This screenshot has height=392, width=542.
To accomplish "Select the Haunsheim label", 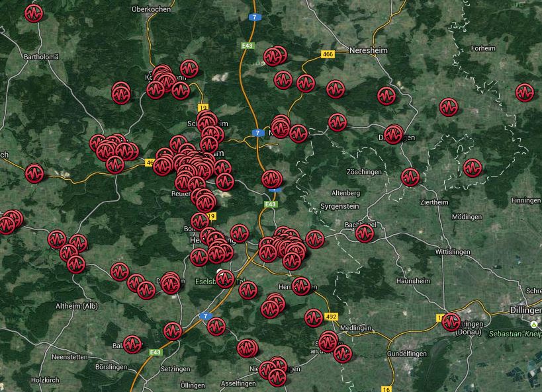I will 414,281.
